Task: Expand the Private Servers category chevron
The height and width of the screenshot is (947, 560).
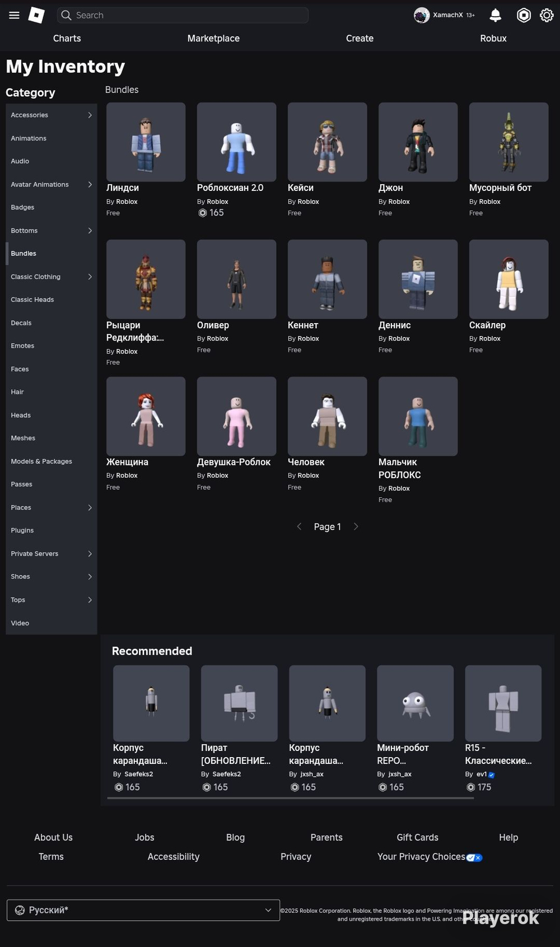Action: point(90,553)
